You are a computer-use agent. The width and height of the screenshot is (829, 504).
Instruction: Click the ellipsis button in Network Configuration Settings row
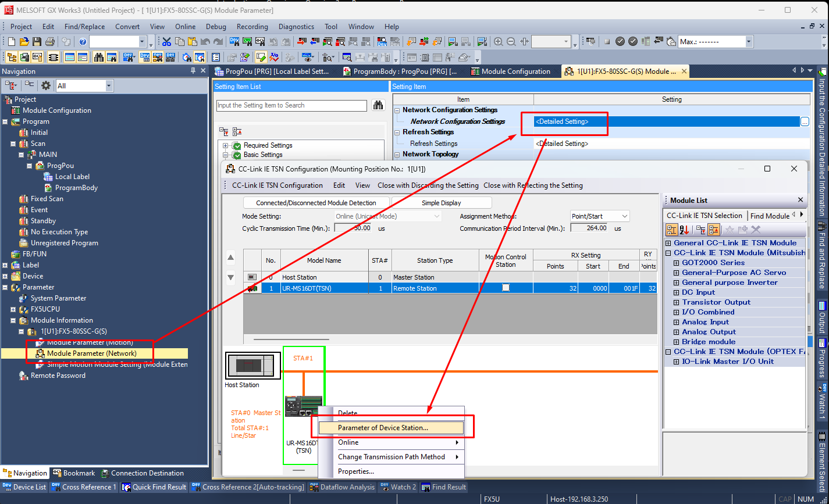[805, 121]
